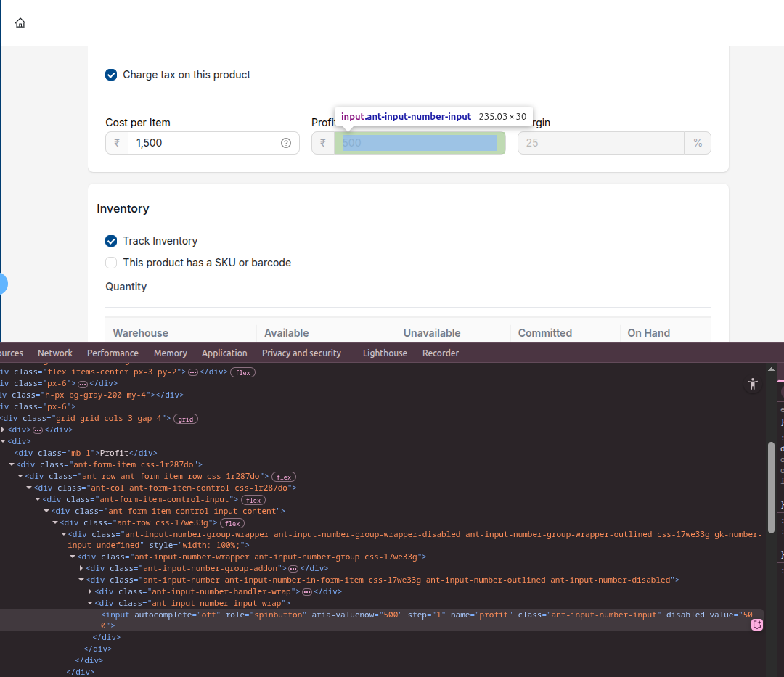
Task: Click the help icon in Cost per Item field
Action: click(x=286, y=143)
